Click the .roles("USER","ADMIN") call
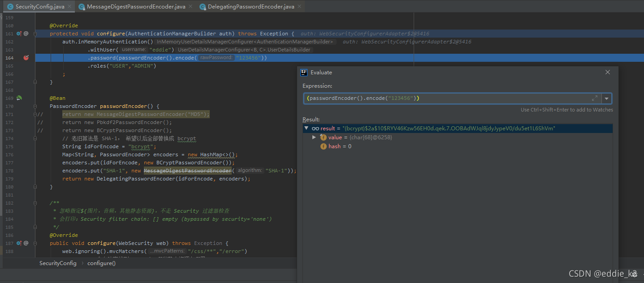The width and height of the screenshot is (644, 283). (121, 66)
